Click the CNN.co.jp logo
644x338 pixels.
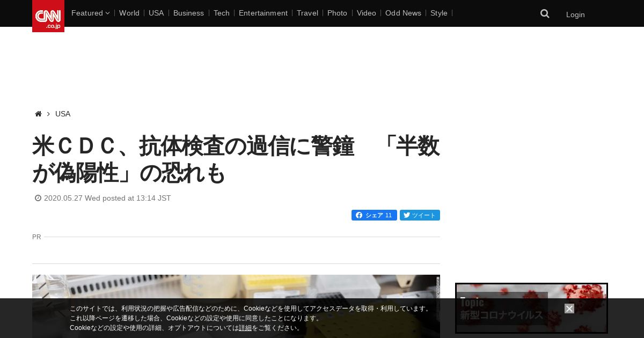48,16
